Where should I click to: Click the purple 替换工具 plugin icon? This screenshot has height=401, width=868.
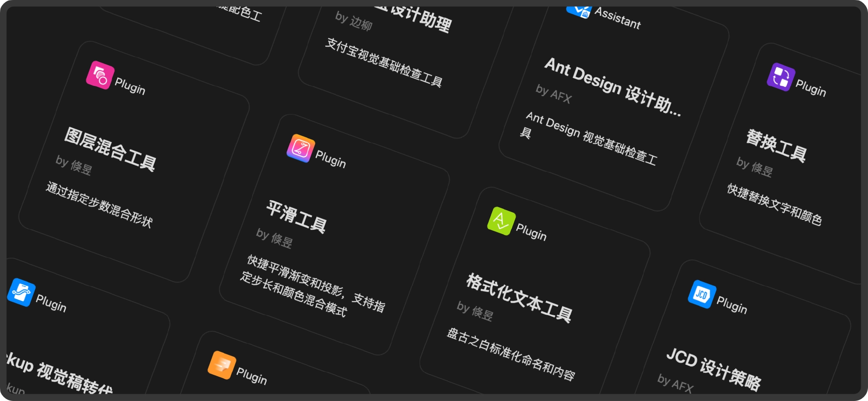[x=781, y=77]
